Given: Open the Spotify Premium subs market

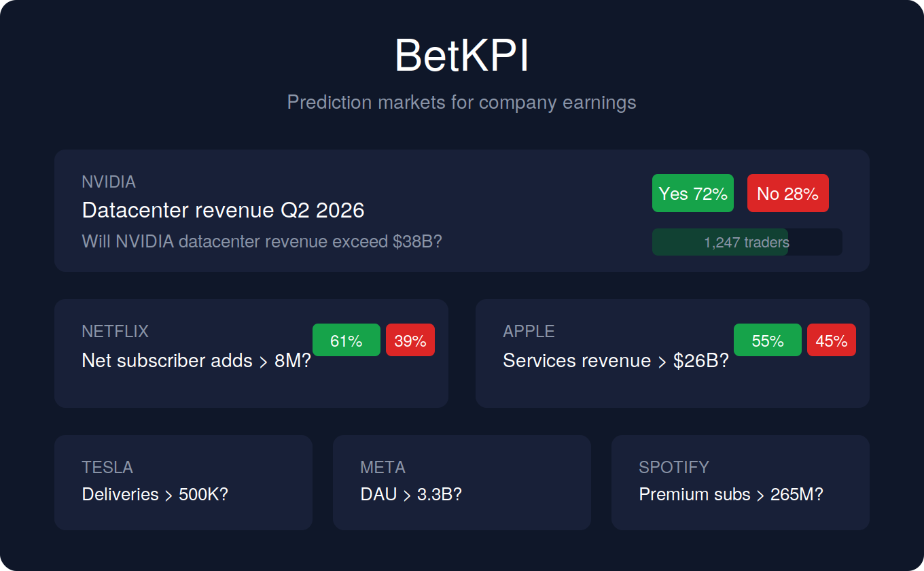Looking at the screenshot, I should (740, 483).
